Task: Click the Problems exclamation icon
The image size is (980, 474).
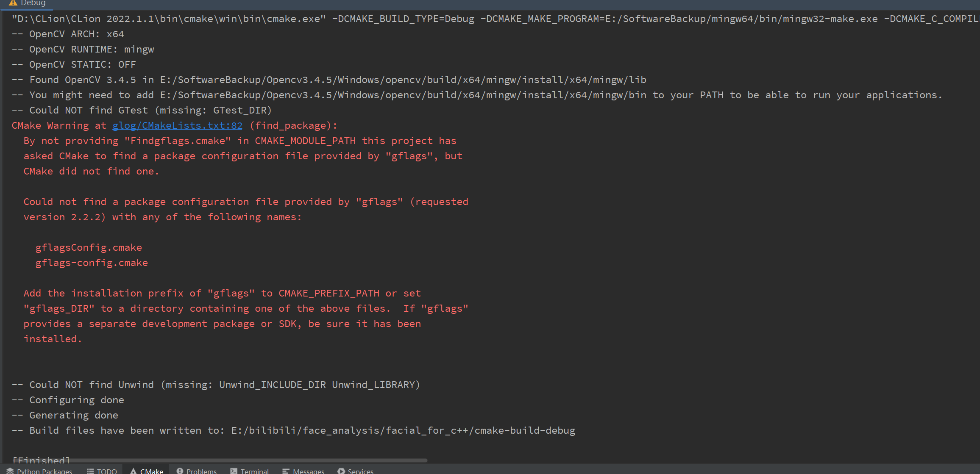Action: point(180,471)
